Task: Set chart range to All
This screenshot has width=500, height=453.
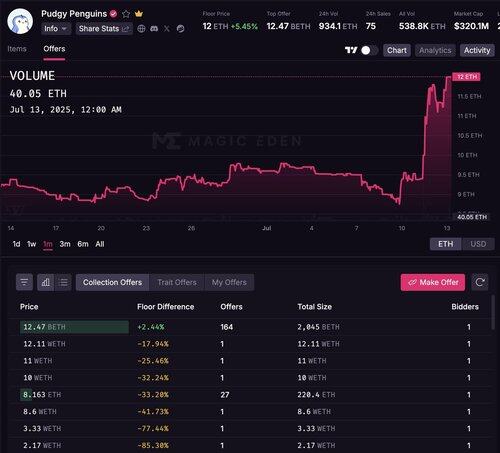Action: point(100,244)
